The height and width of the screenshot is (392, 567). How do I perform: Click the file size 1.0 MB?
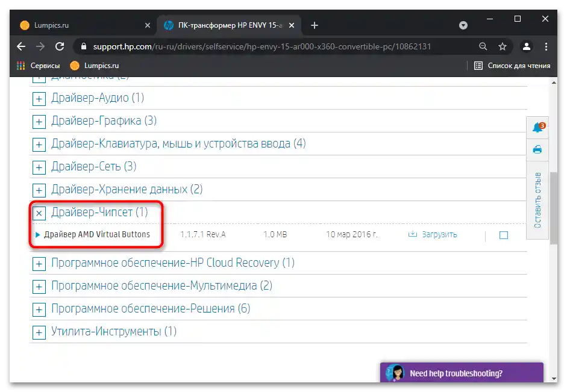click(275, 234)
